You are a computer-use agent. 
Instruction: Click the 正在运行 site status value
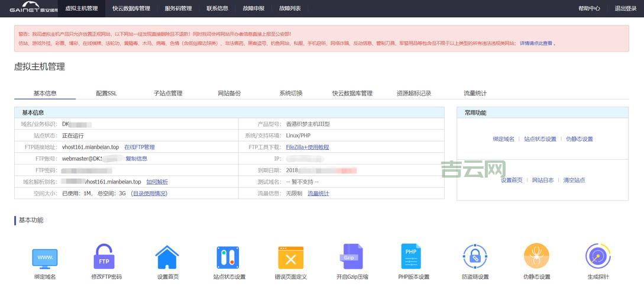(73, 136)
